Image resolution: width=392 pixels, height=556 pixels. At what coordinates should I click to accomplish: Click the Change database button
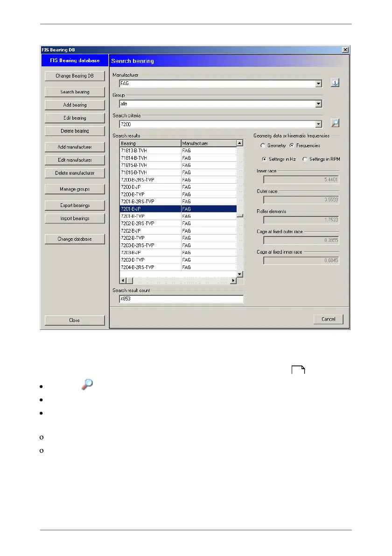(x=75, y=239)
